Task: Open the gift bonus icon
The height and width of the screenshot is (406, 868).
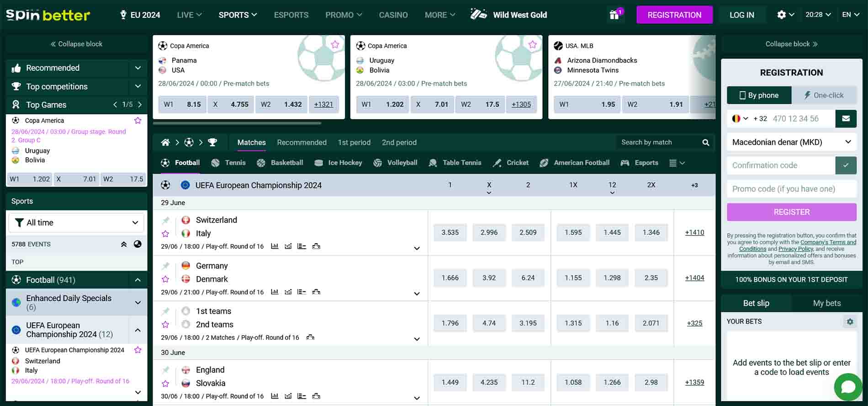Action: [x=614, y=15]
